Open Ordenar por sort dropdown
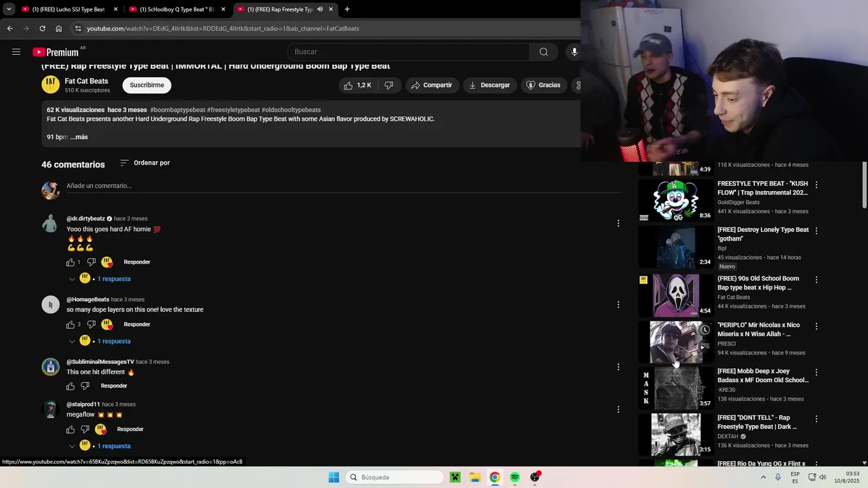The height and width of the screenshot is (488, 868). coord(145,163)
